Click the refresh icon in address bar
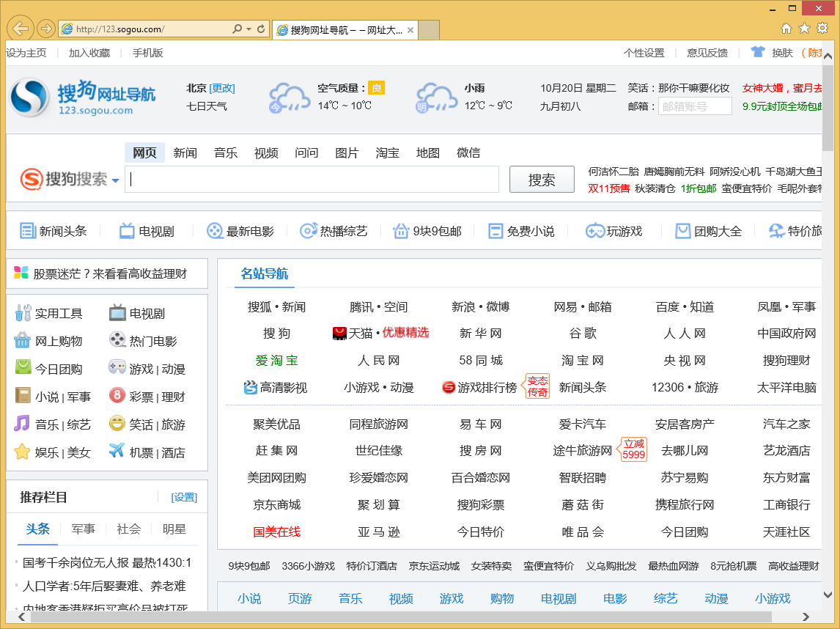 tap(261, 29)
